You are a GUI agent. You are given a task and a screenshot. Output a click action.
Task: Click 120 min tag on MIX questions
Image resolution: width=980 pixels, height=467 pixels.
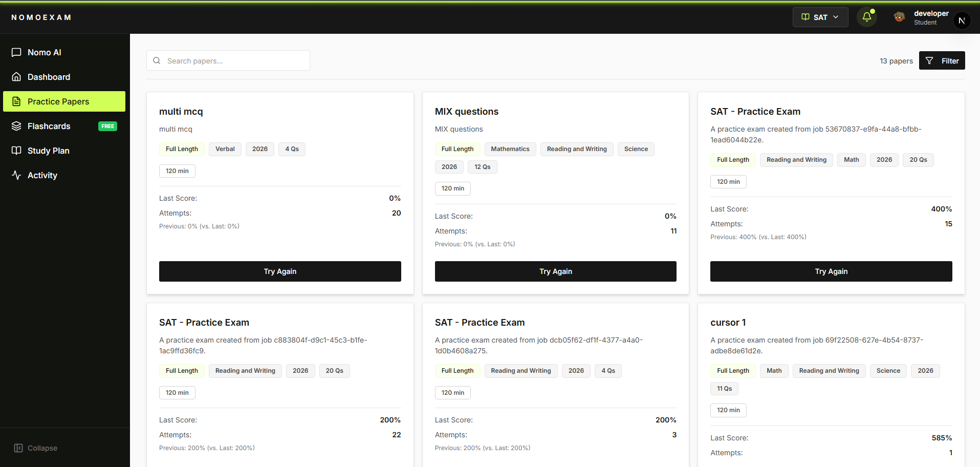point(453,188)
